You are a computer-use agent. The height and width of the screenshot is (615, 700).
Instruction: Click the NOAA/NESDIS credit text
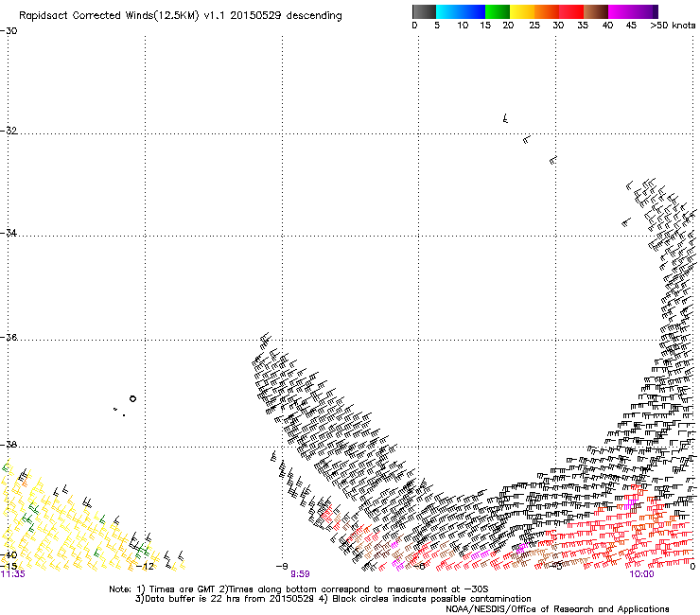(557, 609)
